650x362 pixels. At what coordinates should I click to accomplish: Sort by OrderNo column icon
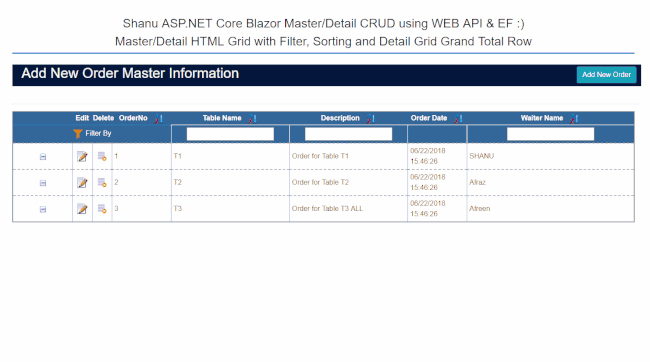(x=158, y=119)
